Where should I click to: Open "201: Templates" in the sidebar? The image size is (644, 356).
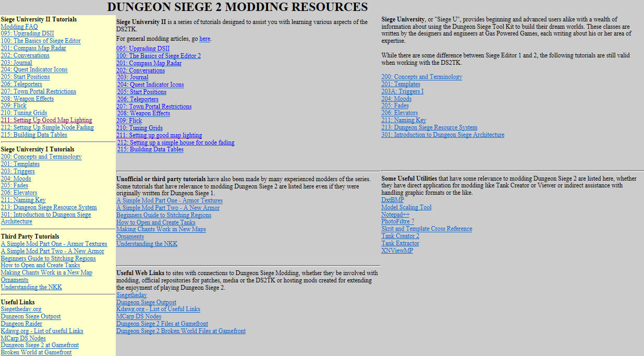tap(20, 164)
